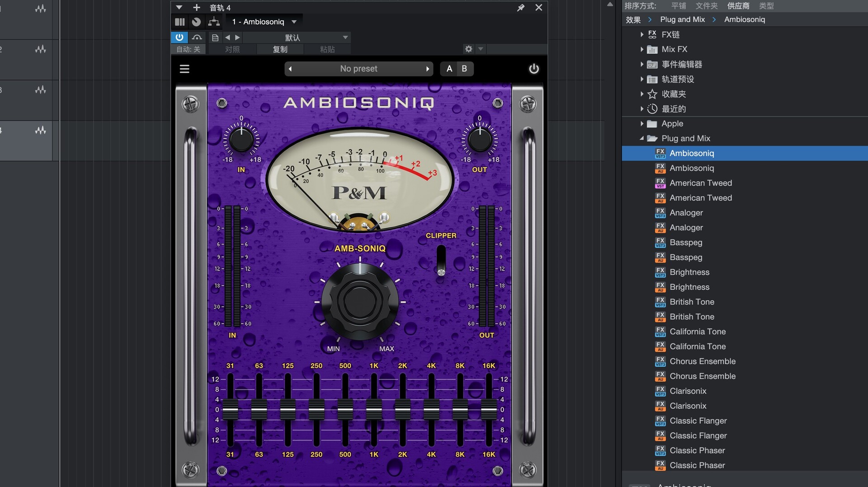Open the plugin window dropdown triangle
This screenshot has width=868, height=487.
pyautogui.click(x=179, y=8)
